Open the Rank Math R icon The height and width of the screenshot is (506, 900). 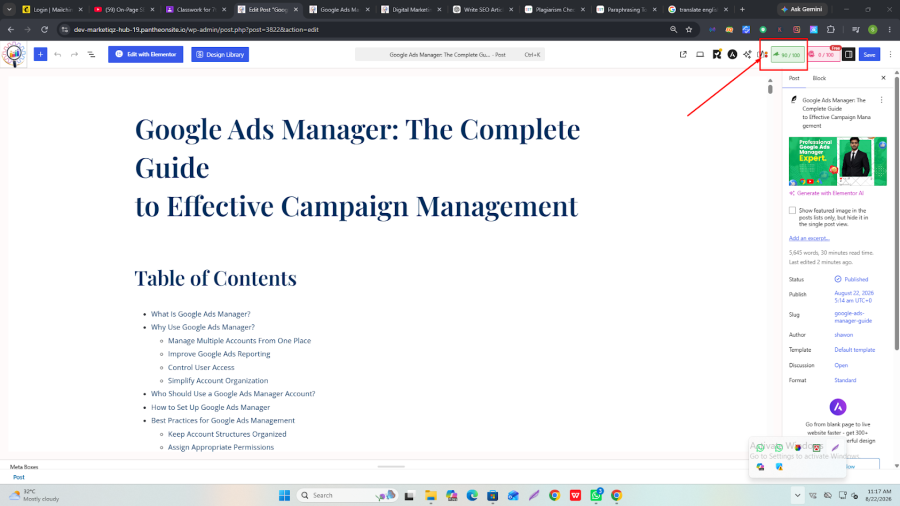pyautogui.click(x=716, y=55)
